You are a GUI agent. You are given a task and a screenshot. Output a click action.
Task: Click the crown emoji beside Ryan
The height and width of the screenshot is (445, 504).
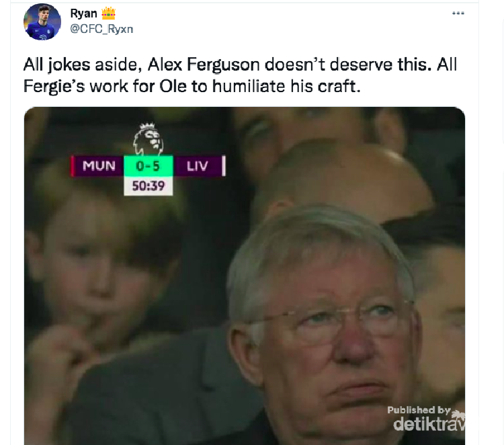click(108, 13)
